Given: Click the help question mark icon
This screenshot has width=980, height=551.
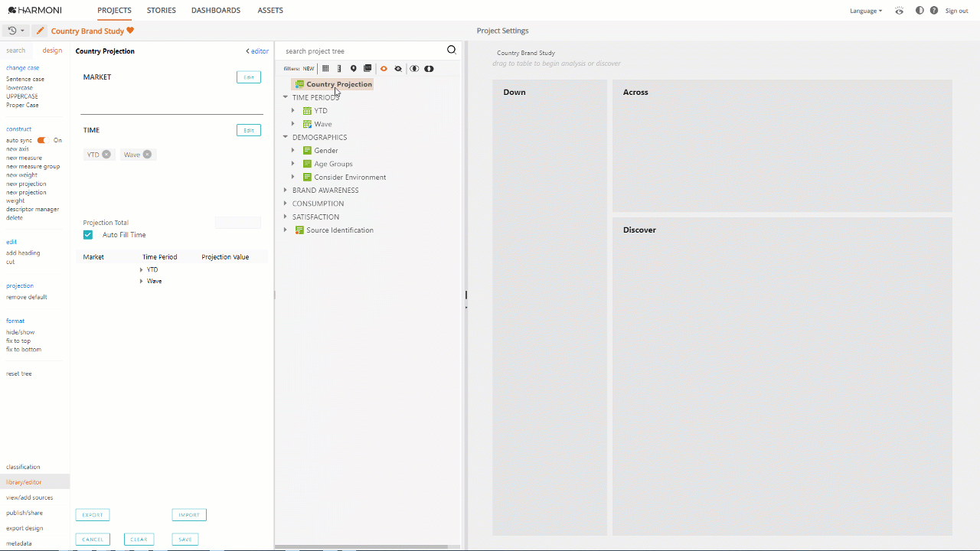Looking at the screenshot, I should pyautogui.click(x=934, y=11).
